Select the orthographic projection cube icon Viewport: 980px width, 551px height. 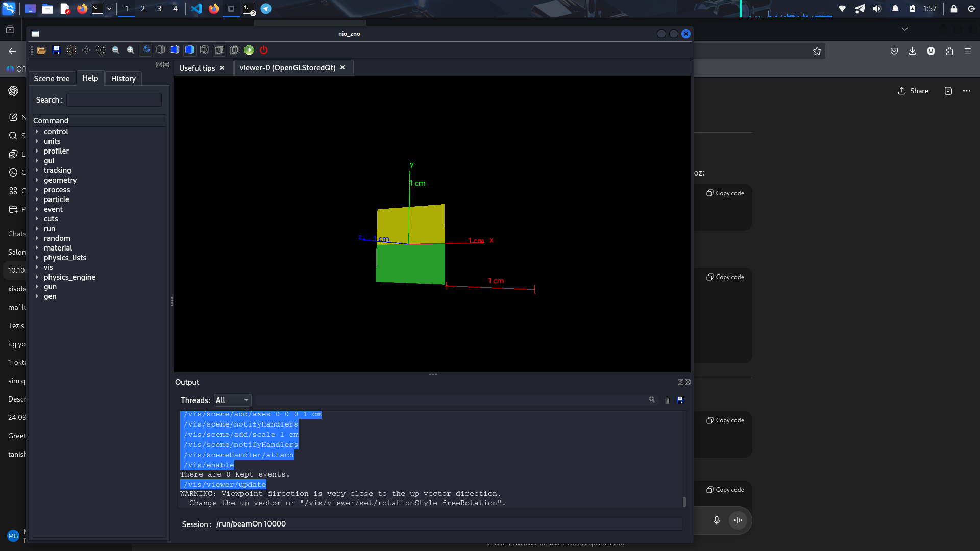click(234, 50)
